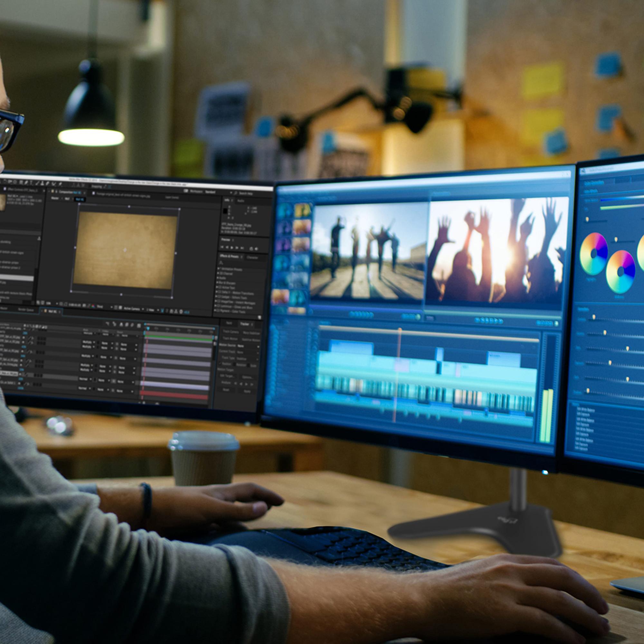The width and height of the screenshot is (644, 644).
Task: Switch to the Character panel tab
Action: 252,258
